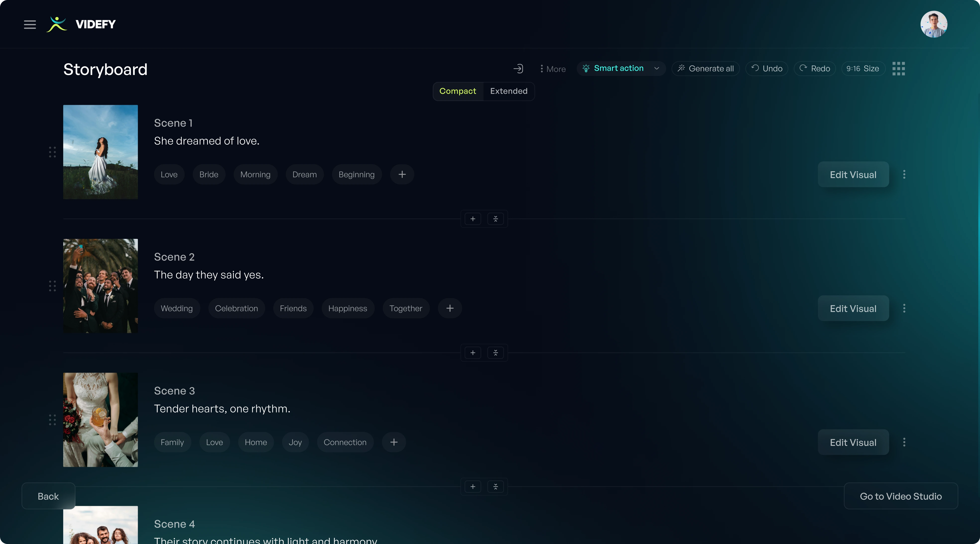Open Scene 3 bouquet thumbnail
Image resolution: width=980 pixels, height=544 pixels.
pyautogui.click(x=100, y=419)
